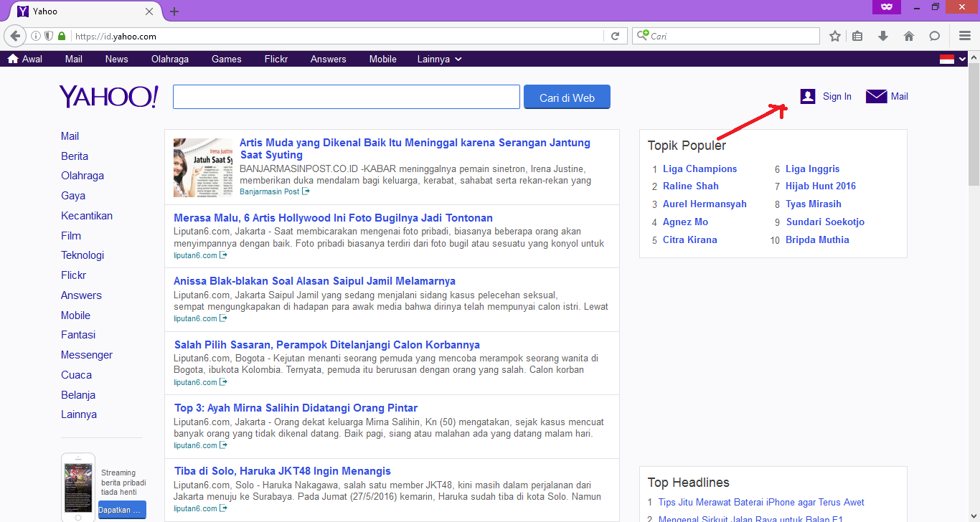Show bookmarks list icon in toolbar
980x522 pixels.
point(858,36)
